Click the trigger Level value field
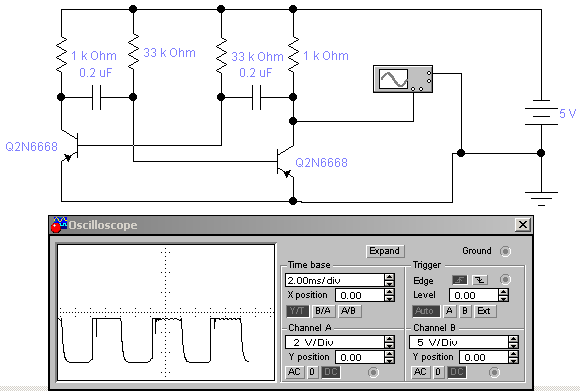The image size is (580, 391). pyautogui.click(x=474, y=295)
